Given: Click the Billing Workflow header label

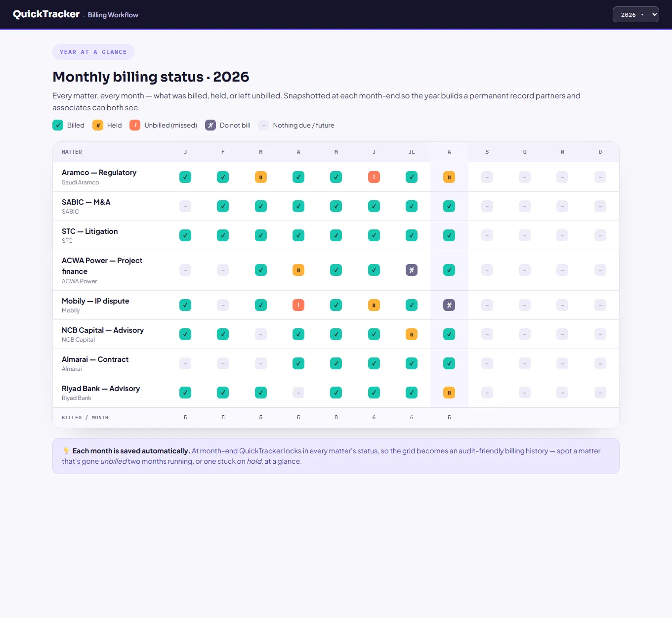Looking at the screenshot, I should pos(113,15).
